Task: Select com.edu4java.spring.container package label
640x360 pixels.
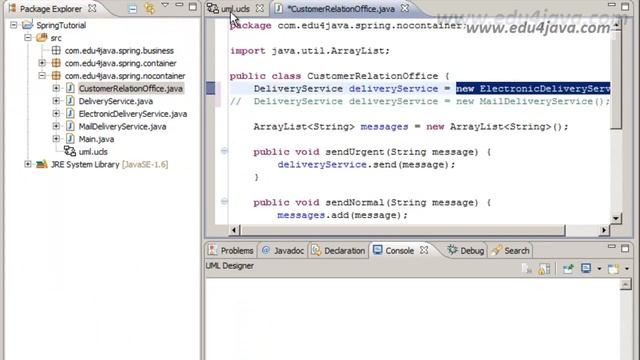Action: 120,63
